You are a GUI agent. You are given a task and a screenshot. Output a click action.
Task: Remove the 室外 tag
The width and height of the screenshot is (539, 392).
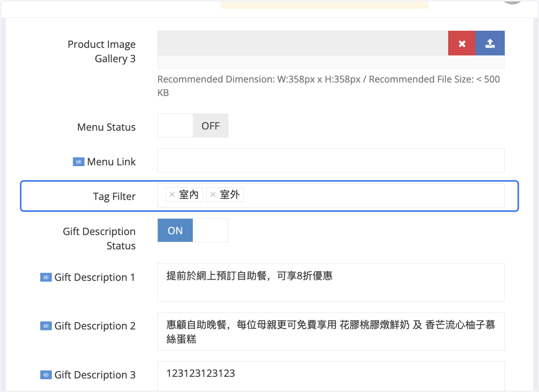point(213,194)
